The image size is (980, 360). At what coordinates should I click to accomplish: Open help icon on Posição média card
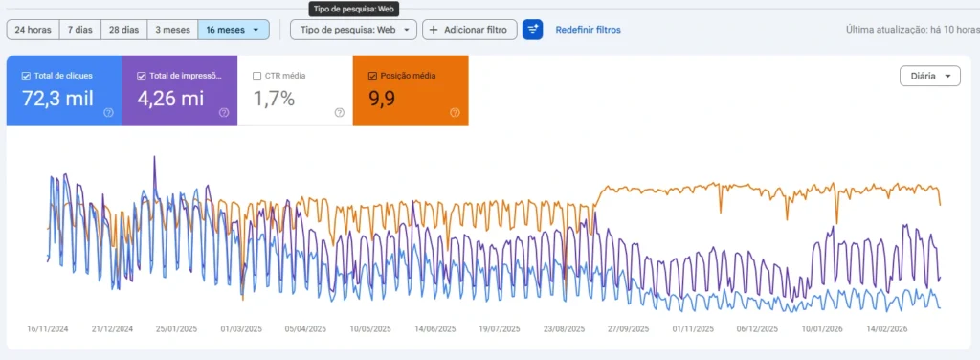455,113
